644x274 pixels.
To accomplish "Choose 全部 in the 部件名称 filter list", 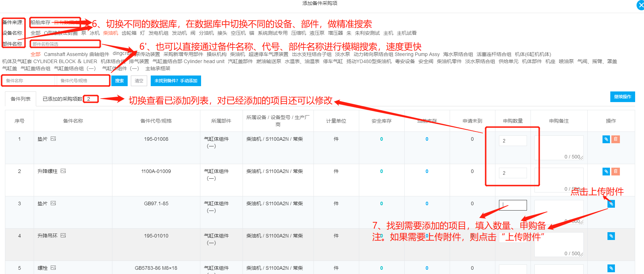I will [35, 54].
